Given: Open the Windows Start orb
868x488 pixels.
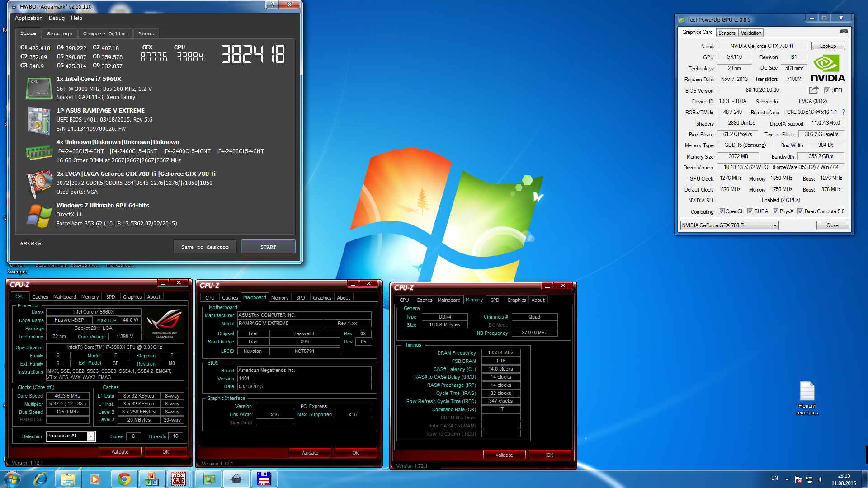Looking at the screenshot, I should [x=13, y=479].
